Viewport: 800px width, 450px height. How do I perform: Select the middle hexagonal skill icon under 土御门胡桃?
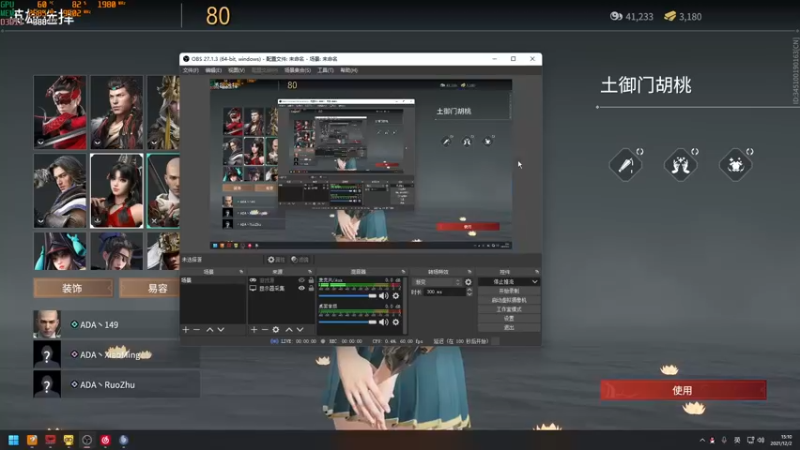[681, 165]
